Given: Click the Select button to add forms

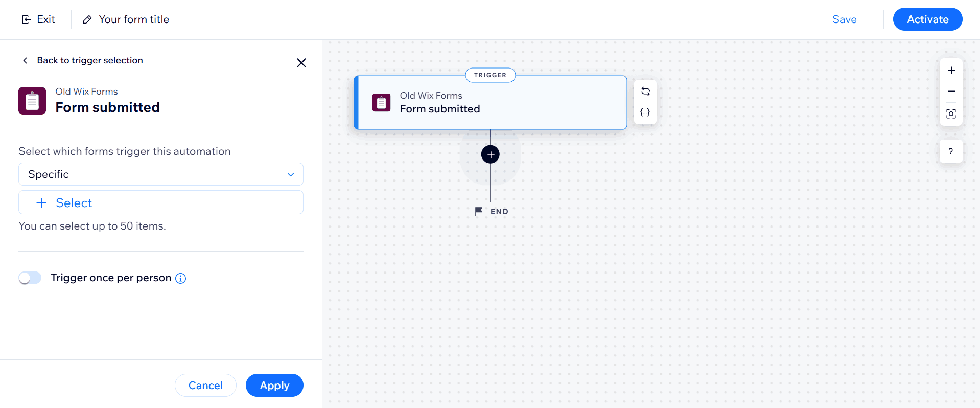Looking at the screenshot, I should (161, 203).
